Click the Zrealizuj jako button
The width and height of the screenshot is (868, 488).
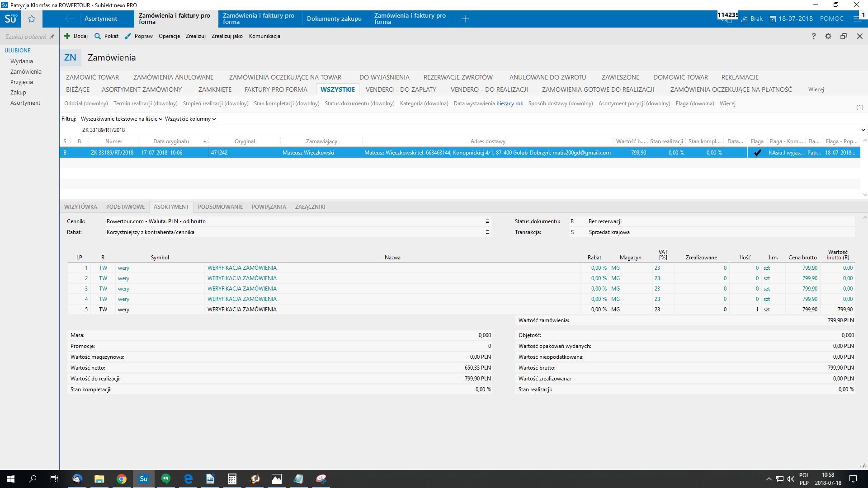click(227, 36)
